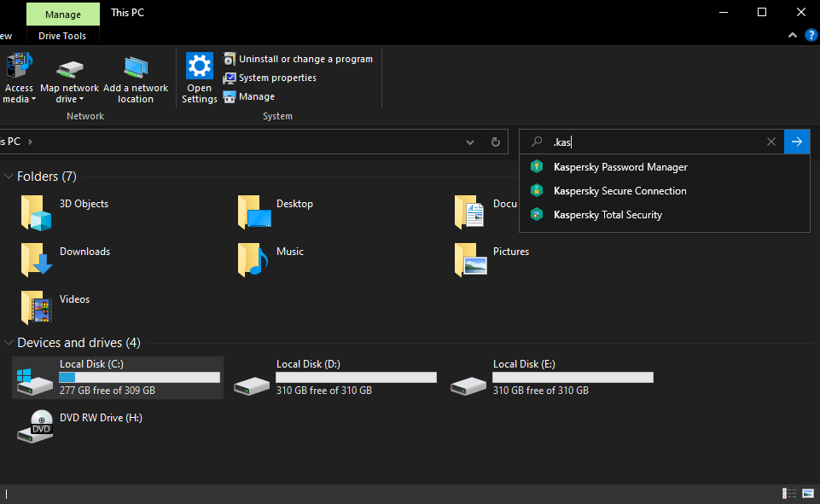Viewport: 820px width, 504px height.
Task: Select the Local Disk (D:) drive icon
Action: 252,386
